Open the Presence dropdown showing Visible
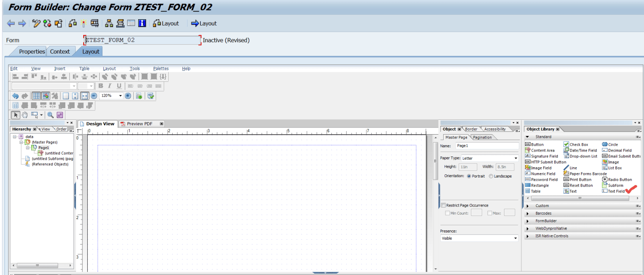This screenshot has width=644, height=275. [x=479, y=237]
